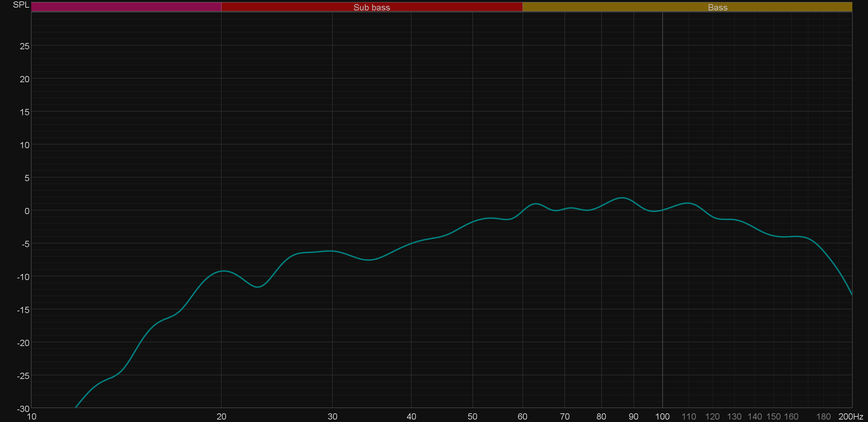Click the 200Hz frequency axis label
The height and width of the screenshot is (422, 868).
click(851, 416)
